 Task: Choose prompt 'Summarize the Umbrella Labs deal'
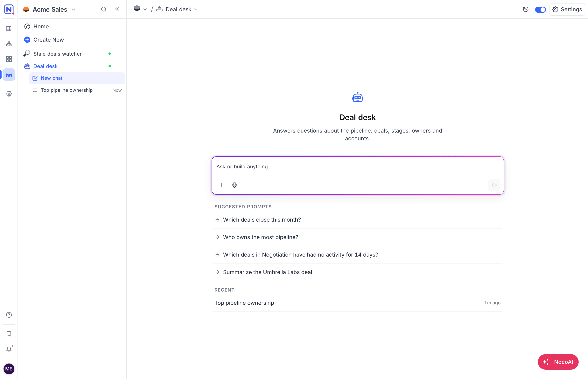coord(357,272)
